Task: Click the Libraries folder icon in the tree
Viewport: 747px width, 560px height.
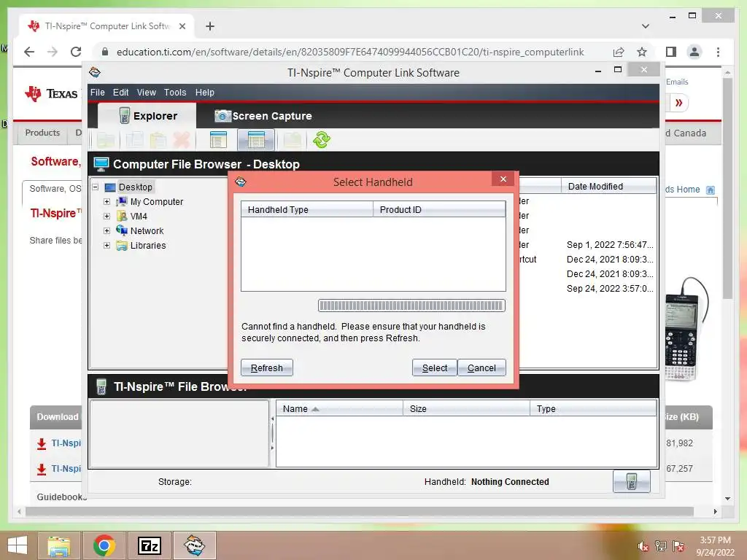Action: 122,246
